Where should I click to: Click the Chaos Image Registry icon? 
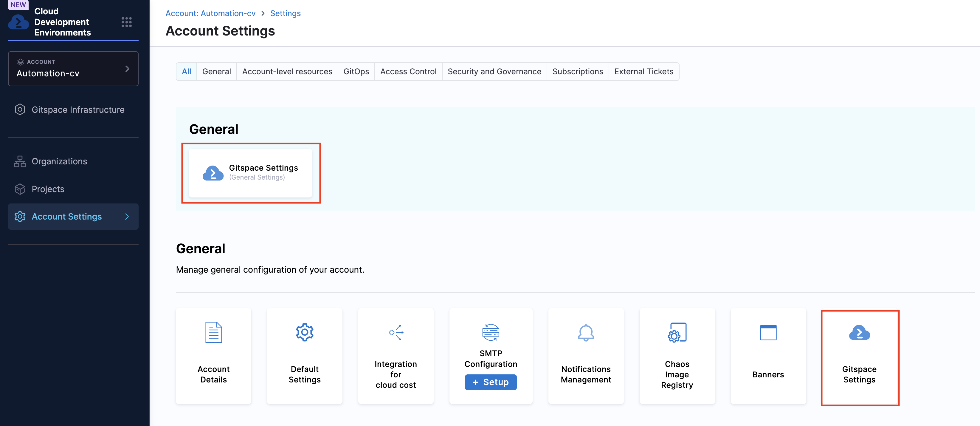pyautogui.click(x=677, y=332)
